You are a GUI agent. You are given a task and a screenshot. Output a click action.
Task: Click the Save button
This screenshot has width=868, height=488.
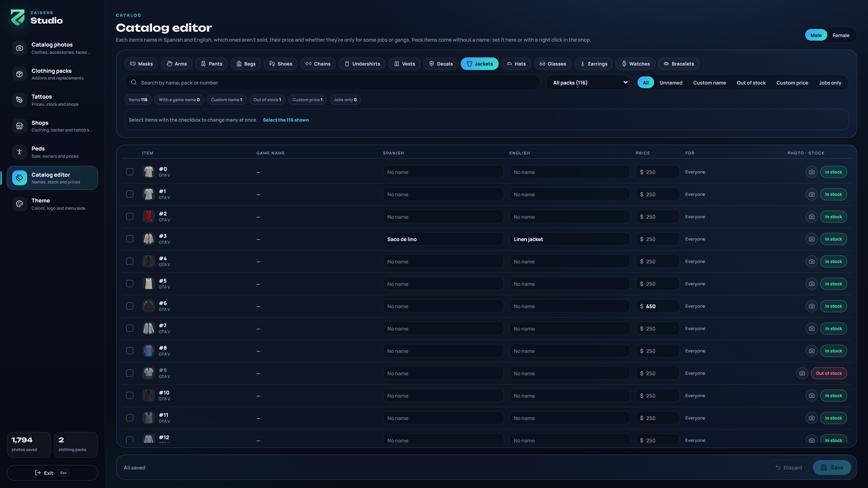(x=832, y=468)
